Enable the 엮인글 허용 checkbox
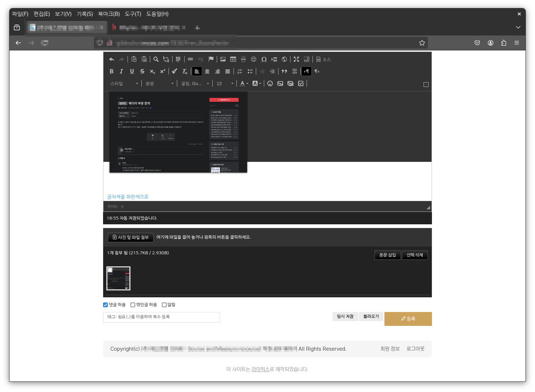Image resolution: width=535 pixels, height=392 pixels. 133,305
